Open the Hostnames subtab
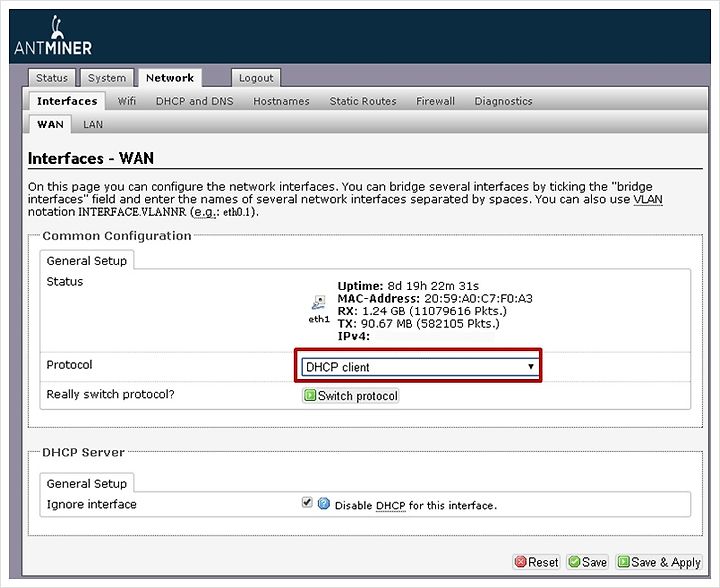 tap(281, 101)
